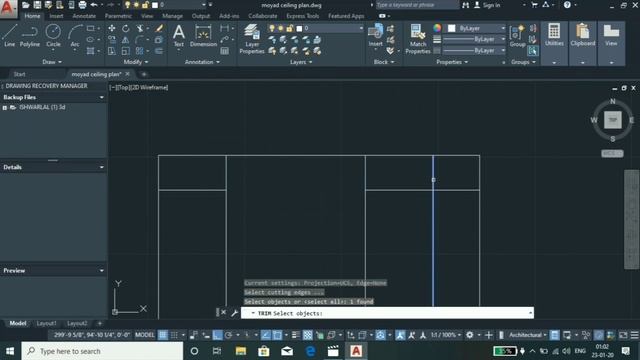
Task: Collapse the Backup Files section
Action: (102, 97)
